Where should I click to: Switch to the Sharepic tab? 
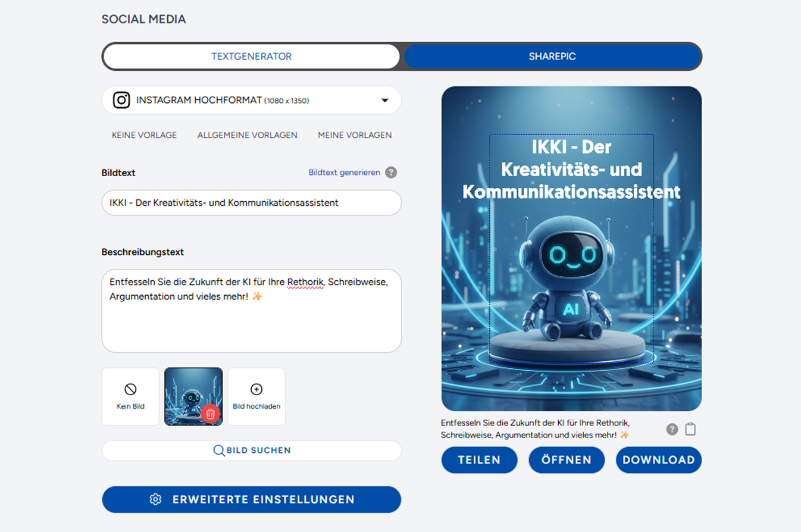tap(552, 57)
